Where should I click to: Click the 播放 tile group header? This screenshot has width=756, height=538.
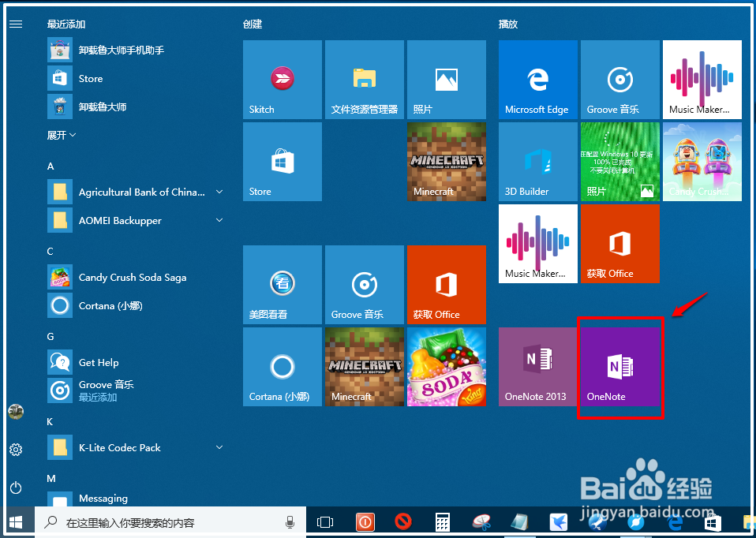click(x=508, y=24)
